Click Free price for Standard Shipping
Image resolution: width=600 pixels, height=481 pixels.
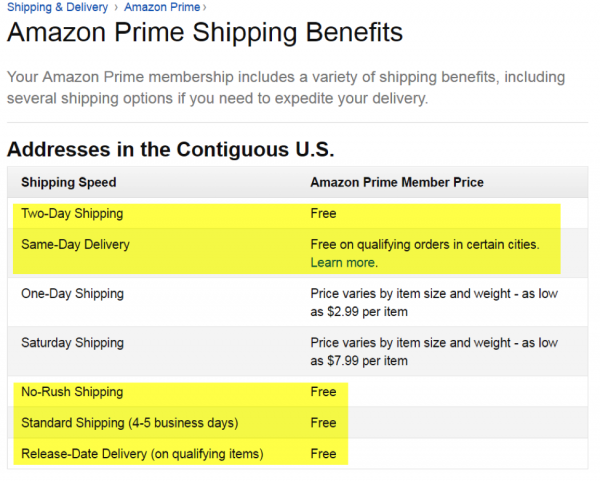(323, 422)
